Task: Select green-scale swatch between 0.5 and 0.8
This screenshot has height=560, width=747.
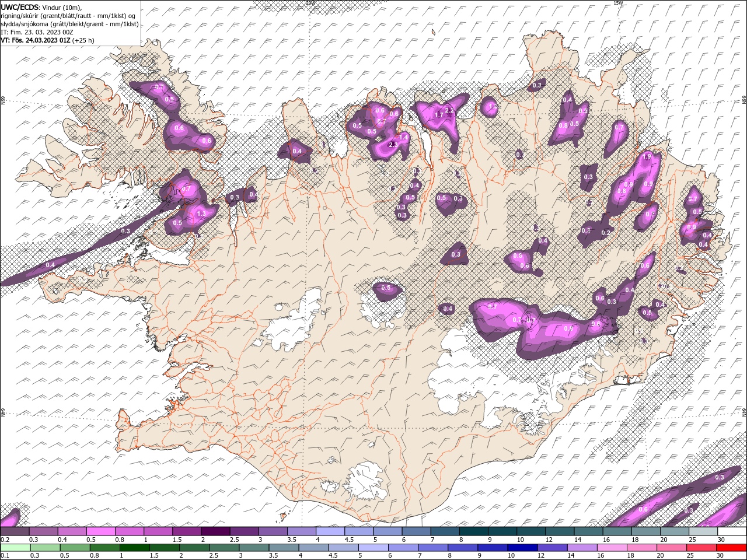Action: (75, 548)
